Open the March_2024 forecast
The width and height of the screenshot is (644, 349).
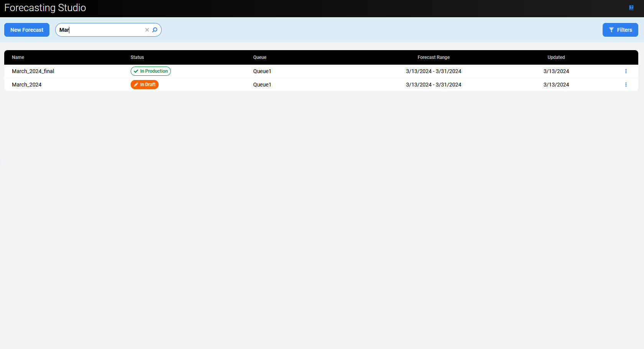click(x=27, y=85)
